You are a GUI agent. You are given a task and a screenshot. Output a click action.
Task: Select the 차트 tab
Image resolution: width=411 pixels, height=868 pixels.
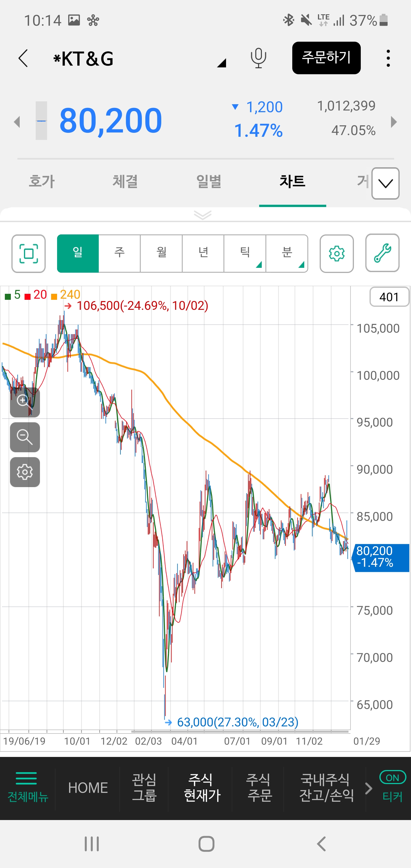[x=293, y=181]
